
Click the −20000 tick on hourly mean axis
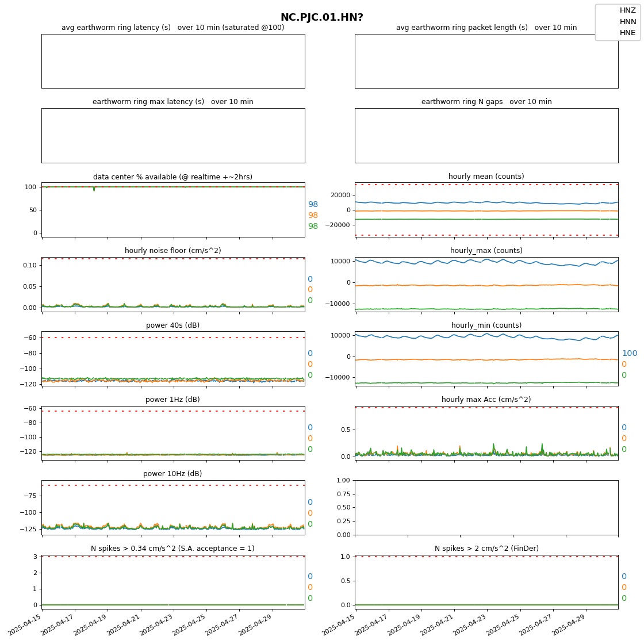pyautogui.click(x=338, y=225)
